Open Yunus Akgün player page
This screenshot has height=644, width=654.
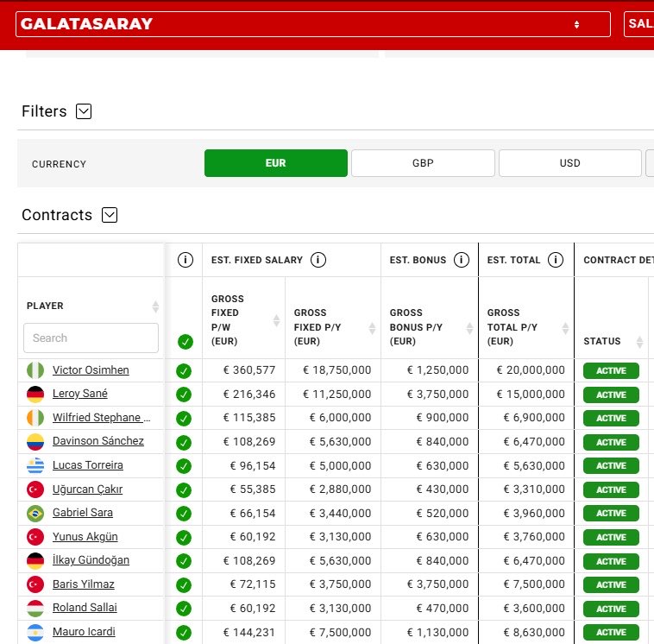(85, 537)
